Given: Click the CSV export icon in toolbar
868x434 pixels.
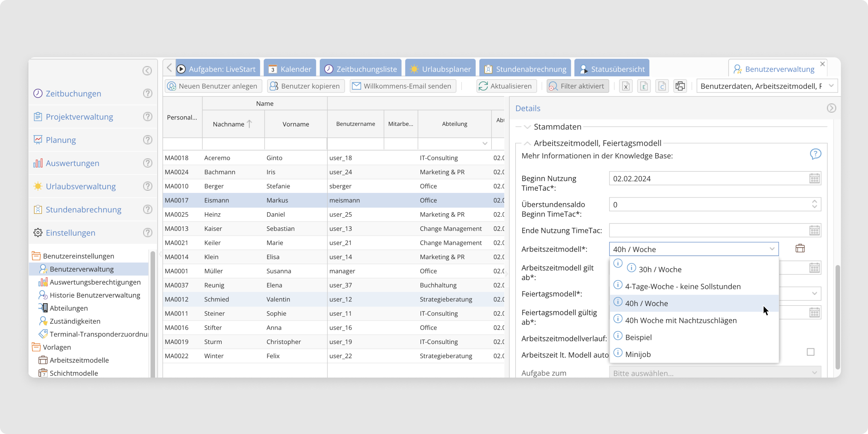Looking at the screenshot, I should coord(662,86).
